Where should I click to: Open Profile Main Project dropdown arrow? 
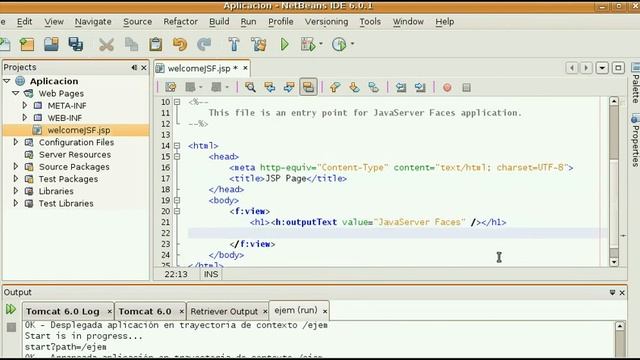pyautogui.click(x=352, y=44)
